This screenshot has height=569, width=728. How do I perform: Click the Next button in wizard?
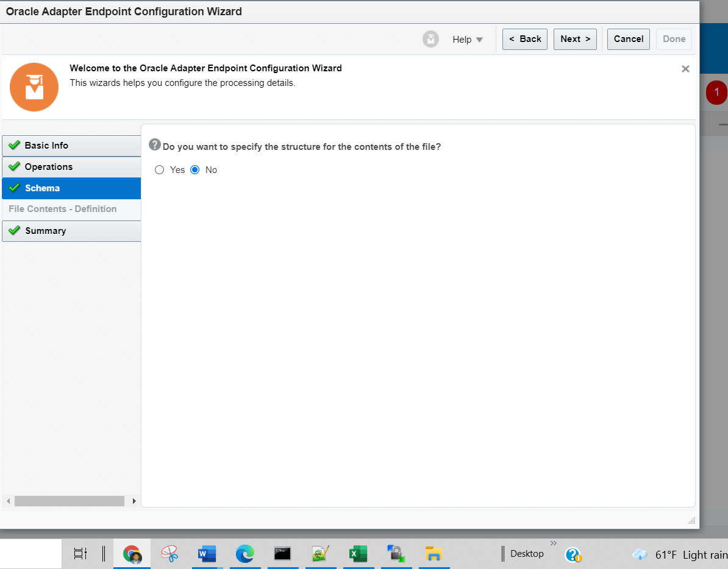click(x=575, y=39)
